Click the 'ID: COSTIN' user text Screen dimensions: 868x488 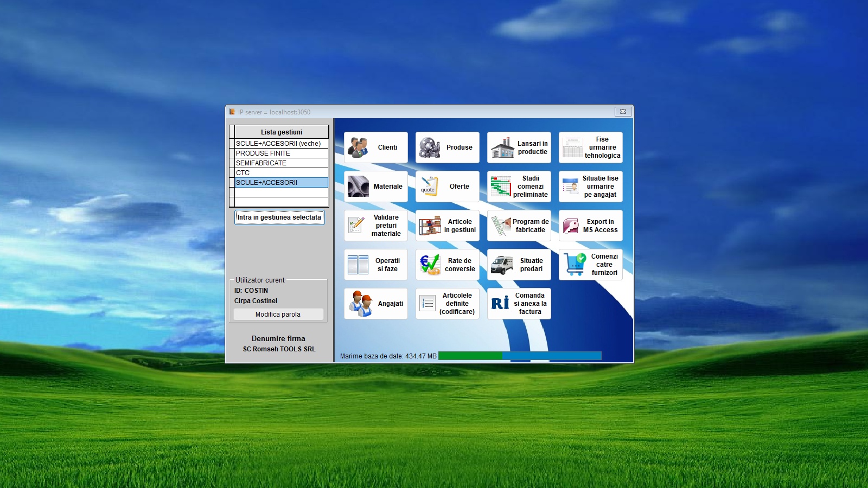[x=251, y=291]
